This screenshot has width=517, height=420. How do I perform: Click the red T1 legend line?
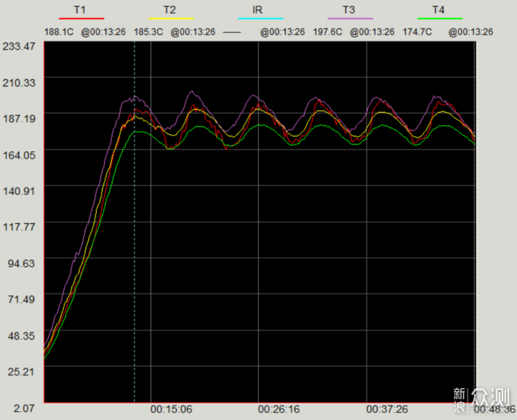tap(81, 19)
